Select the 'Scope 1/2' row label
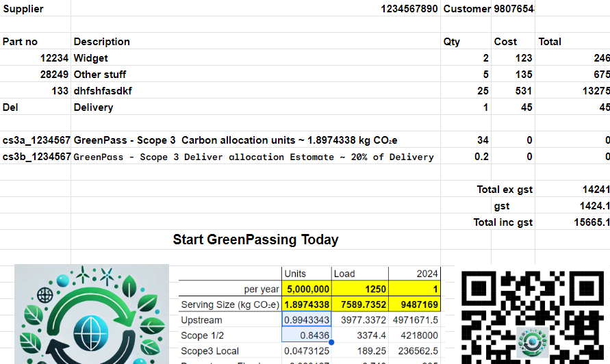 tap(230, 335)
